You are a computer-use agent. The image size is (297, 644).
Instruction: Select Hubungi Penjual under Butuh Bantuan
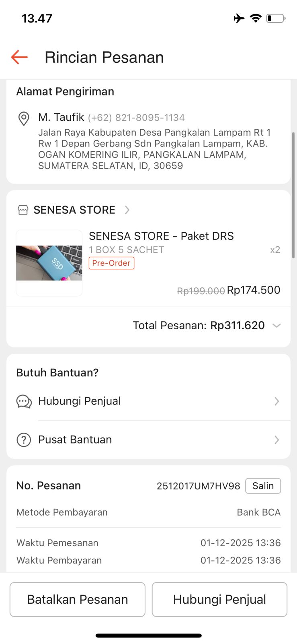tap(80, 401)
